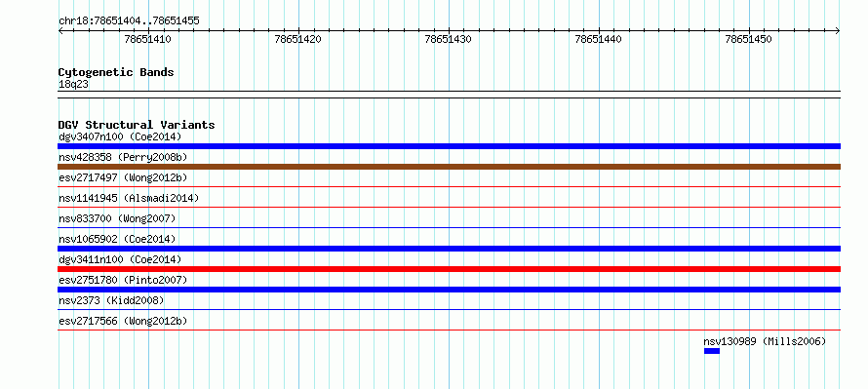Click the 18q23 cytogenetic band glyph
Image resolution: width=868 pixels, height=389 pixels.
click(449, 95)
